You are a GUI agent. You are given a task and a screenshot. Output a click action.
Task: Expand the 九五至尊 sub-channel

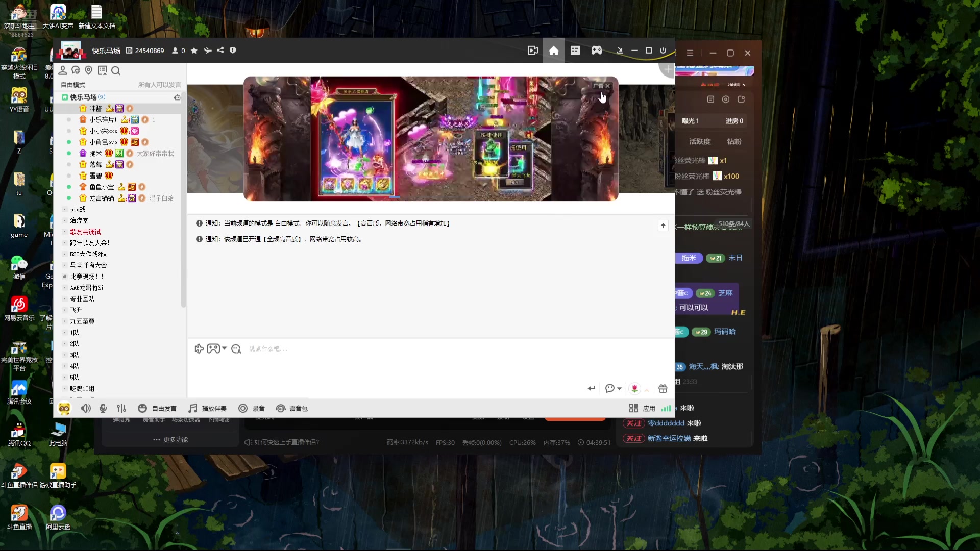65,321
